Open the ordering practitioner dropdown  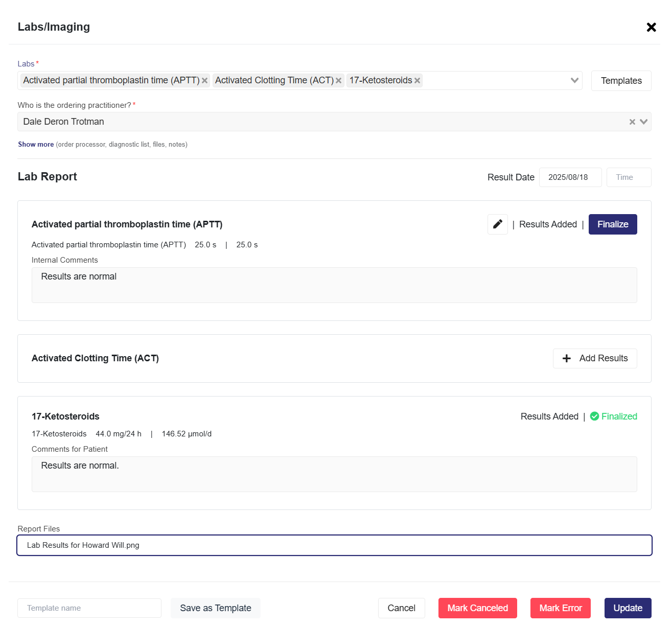pos(643,122)
